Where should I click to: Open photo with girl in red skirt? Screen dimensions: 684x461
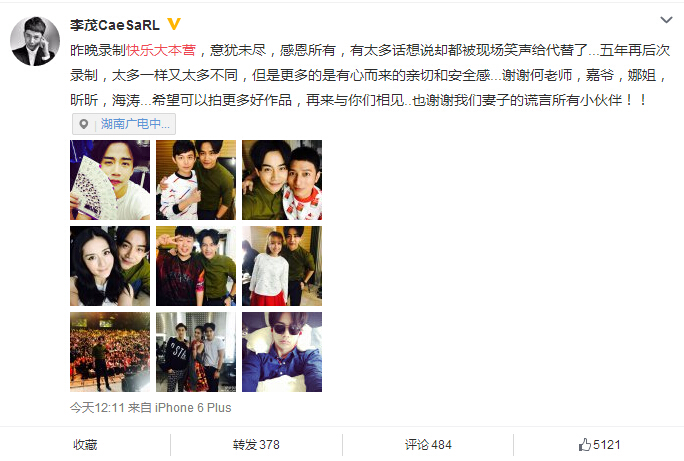282,266
